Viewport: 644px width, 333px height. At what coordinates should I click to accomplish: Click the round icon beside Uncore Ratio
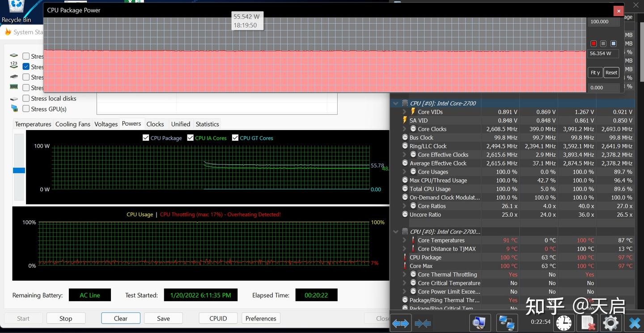click(405, 215)
